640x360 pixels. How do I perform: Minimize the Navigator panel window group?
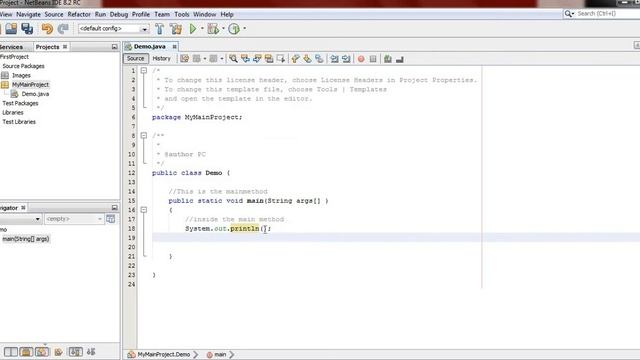click(114, 208)
